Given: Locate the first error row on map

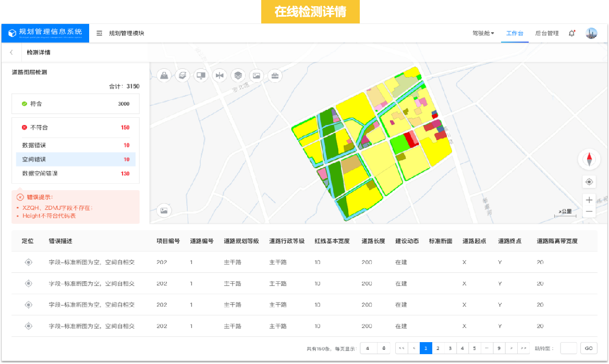Looking at the screenshot, I should click(x=29, y=262).
